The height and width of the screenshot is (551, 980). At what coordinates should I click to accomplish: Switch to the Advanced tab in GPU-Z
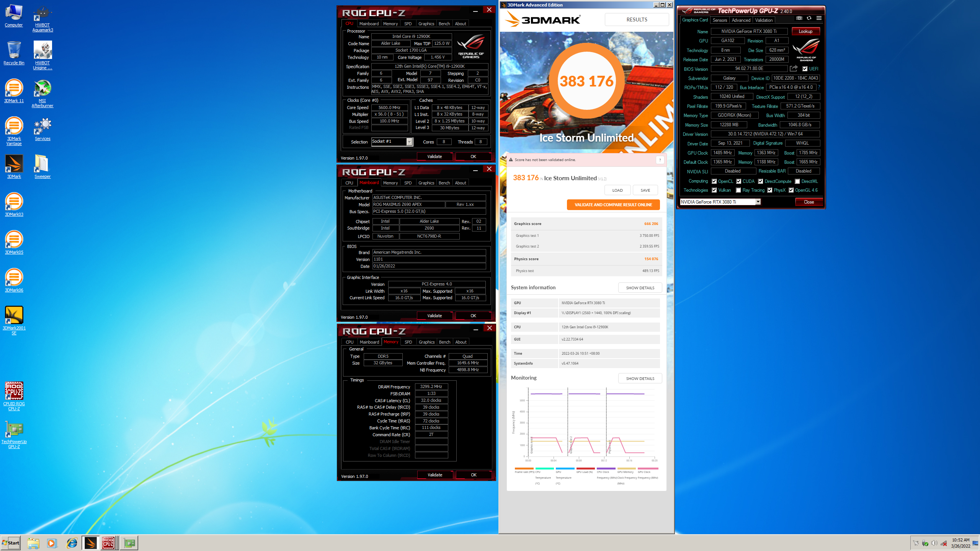(741, 20)
